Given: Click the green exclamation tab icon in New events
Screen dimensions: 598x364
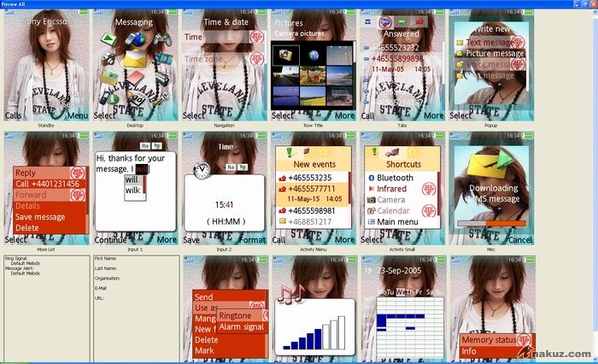Looking at the screenshot, I should (x=289, y=152).
